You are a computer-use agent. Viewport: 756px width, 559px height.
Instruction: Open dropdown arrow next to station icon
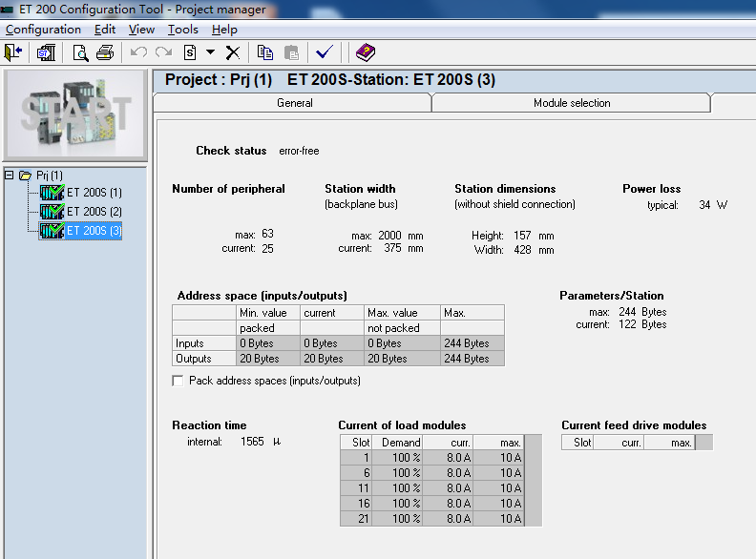tap(210, 52)
